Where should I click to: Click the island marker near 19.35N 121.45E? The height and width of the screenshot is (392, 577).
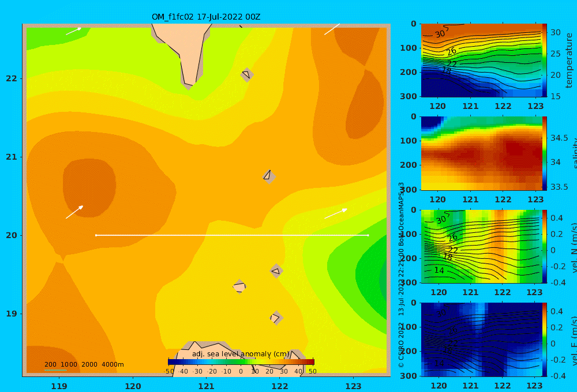coord(239,287)
